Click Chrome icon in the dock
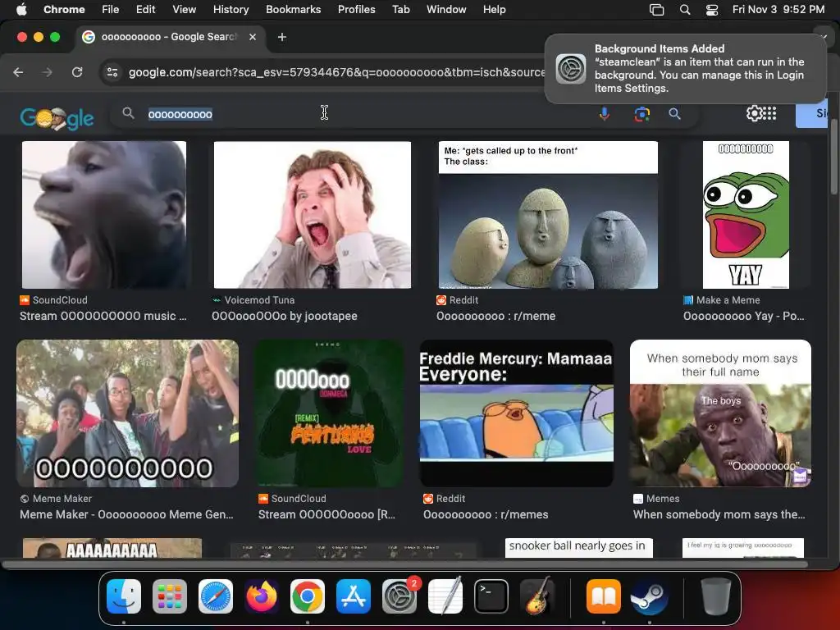840x630 pixels. 308,596
